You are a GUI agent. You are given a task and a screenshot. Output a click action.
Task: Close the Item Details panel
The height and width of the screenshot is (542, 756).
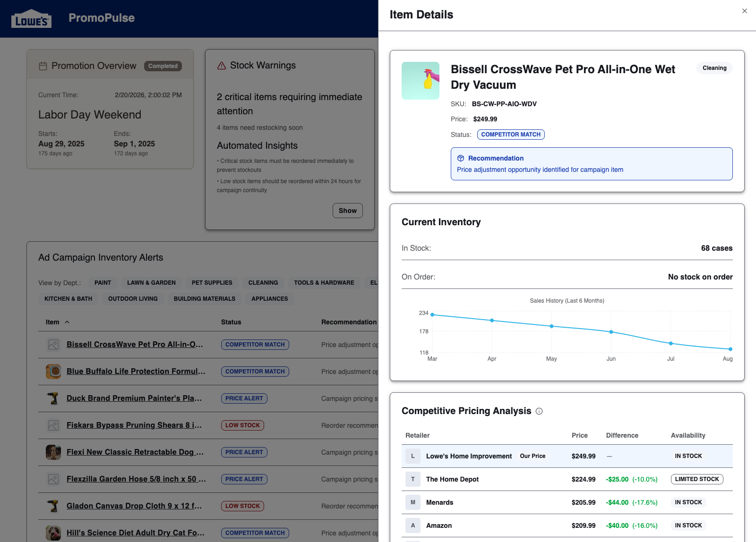pyautogui.click(x=745, y=10)
